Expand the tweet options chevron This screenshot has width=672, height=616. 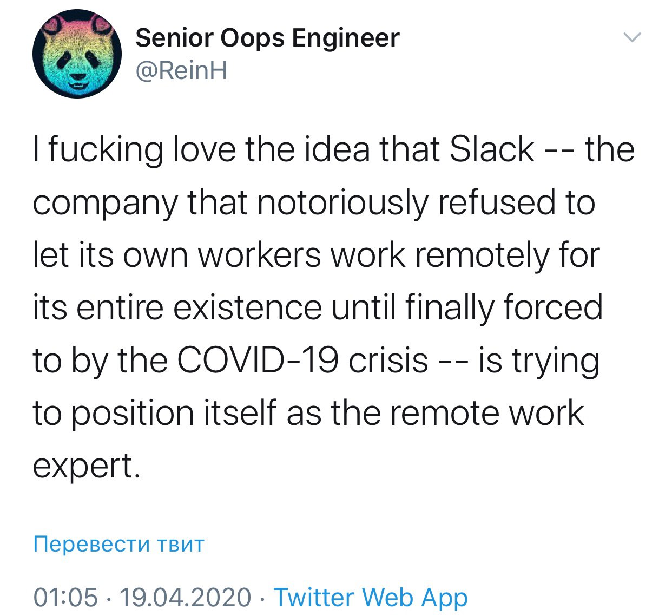coord(632,37)
